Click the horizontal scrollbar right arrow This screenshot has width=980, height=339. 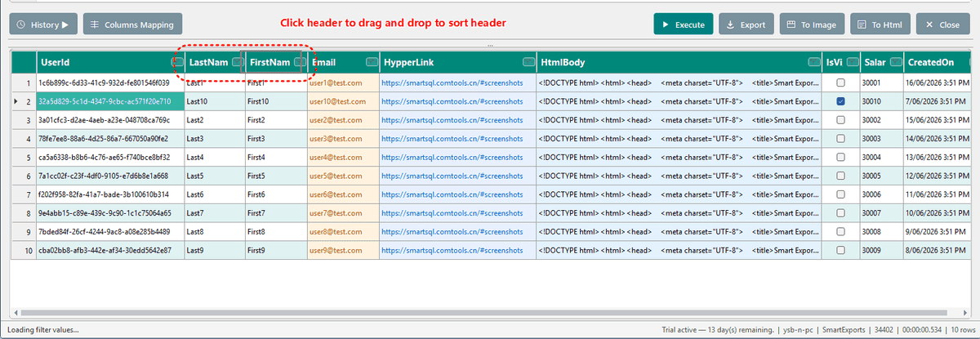(967, 313)
